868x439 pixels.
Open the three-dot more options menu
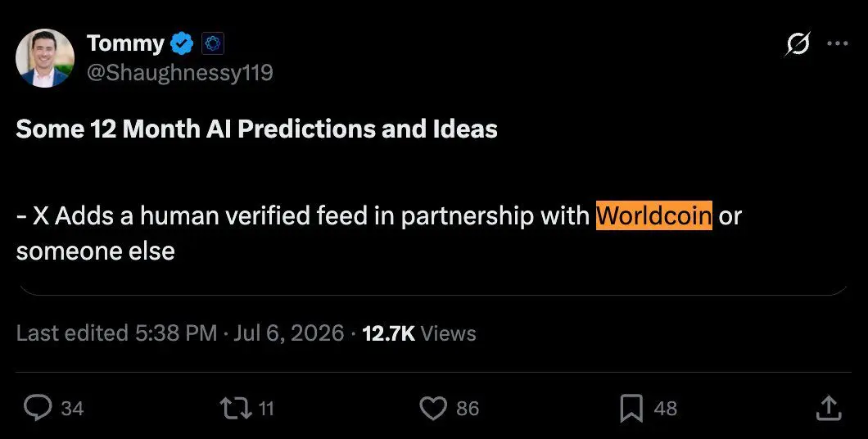pos(837,43)
